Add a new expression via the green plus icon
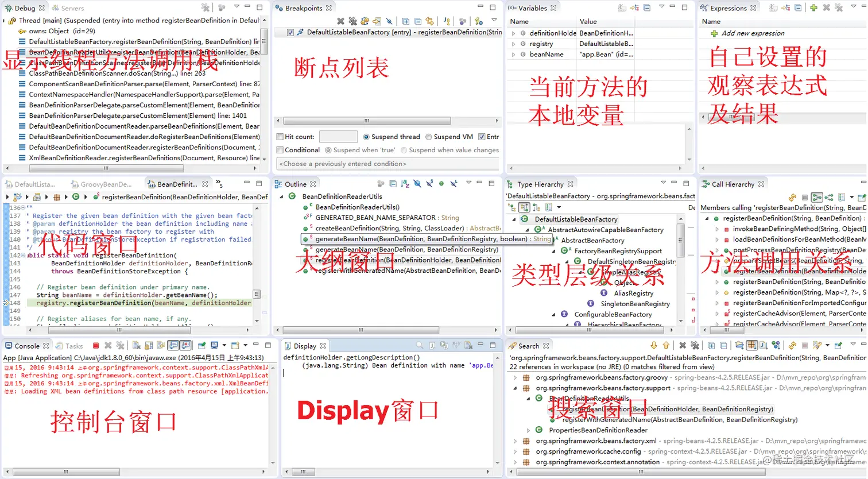868x479 pixels. point(813,7)
